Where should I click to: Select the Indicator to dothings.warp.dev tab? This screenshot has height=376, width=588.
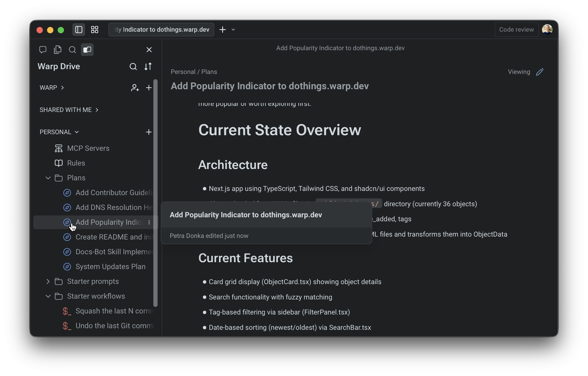coord(161,30)
